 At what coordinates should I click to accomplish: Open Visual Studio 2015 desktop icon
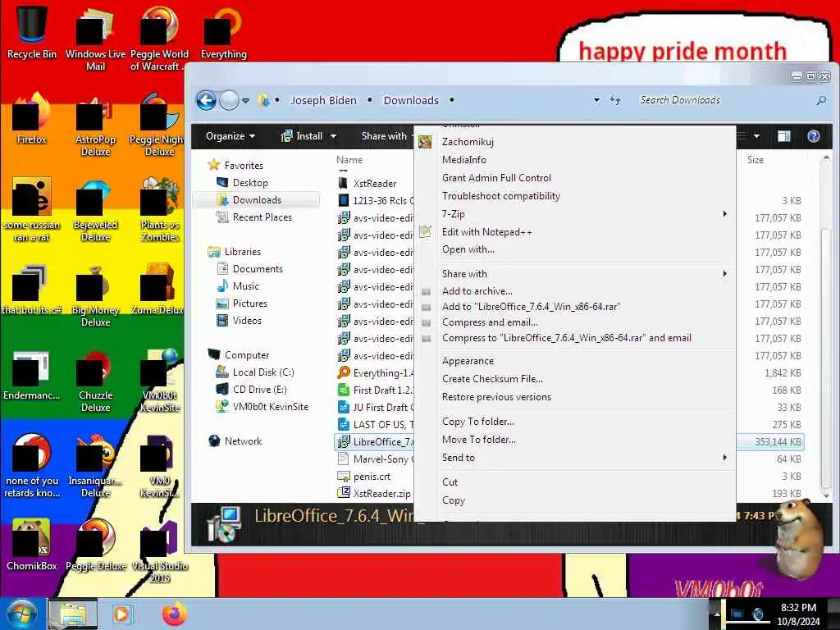pos(160,550)
